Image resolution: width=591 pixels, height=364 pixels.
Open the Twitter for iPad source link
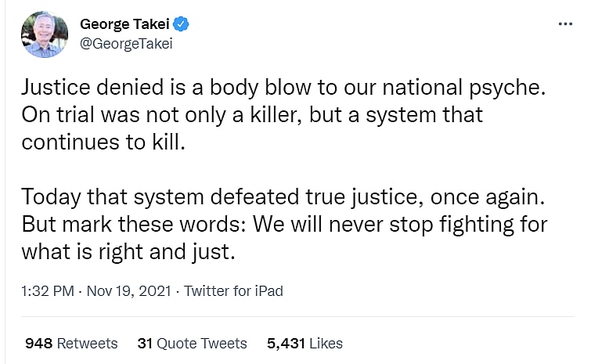pyautogui.click(x=233, y=291)
